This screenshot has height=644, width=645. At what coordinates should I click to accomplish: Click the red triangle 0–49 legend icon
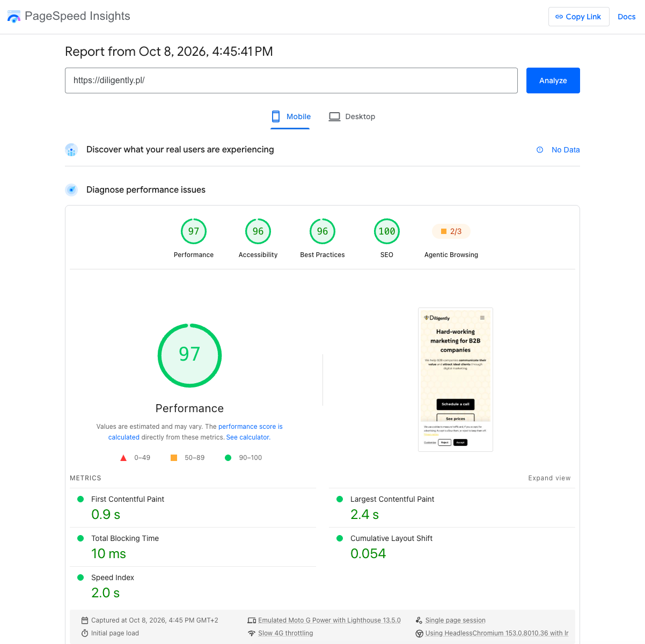pos(123,458)
